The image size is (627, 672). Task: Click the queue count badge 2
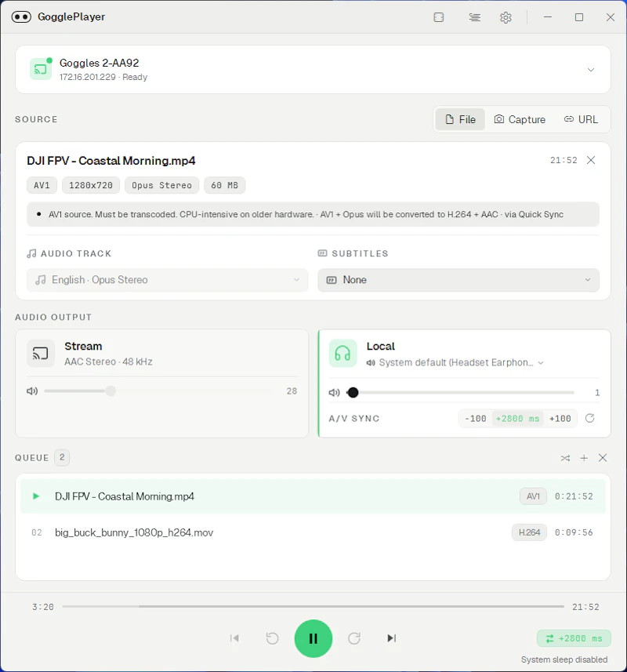coord(62,458)
